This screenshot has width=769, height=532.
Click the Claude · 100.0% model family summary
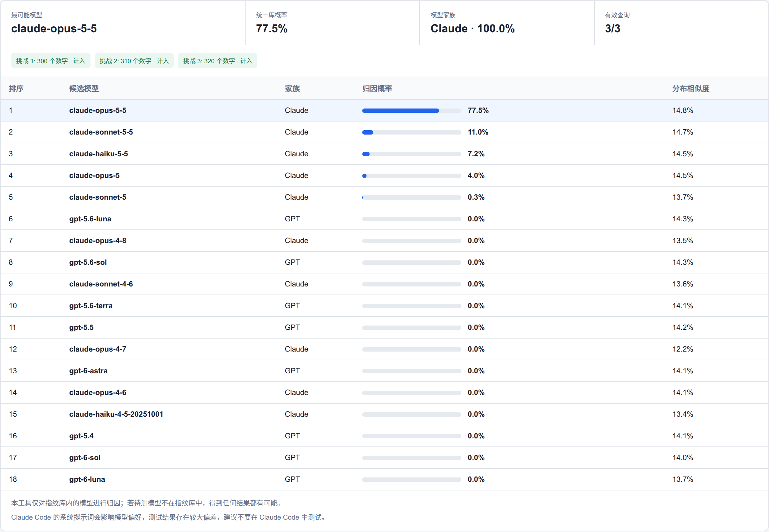tap(472, 28)
